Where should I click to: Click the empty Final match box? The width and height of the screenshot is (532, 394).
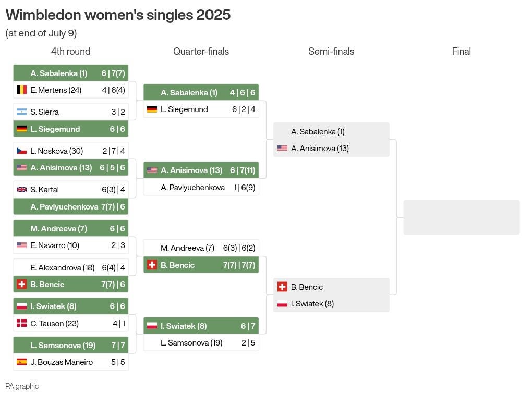462,217
